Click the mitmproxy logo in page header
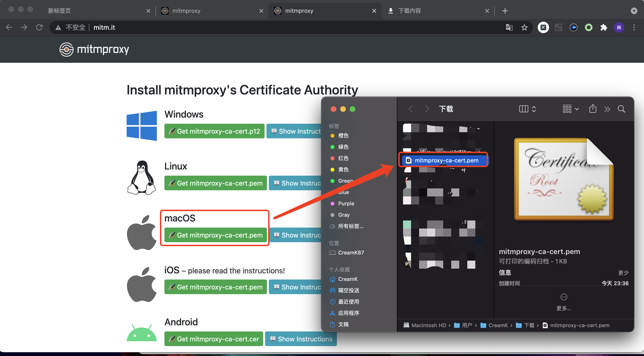 (94, 49)
